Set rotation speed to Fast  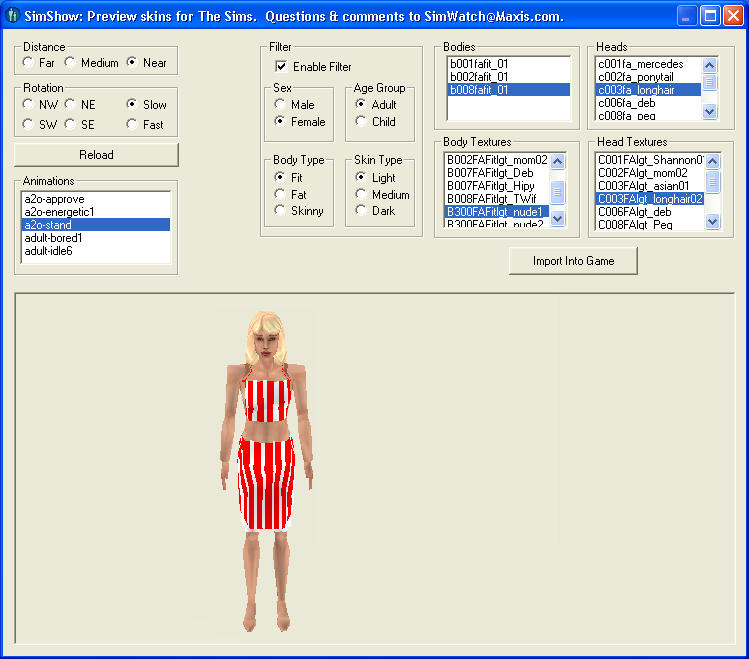coord(145,125)
